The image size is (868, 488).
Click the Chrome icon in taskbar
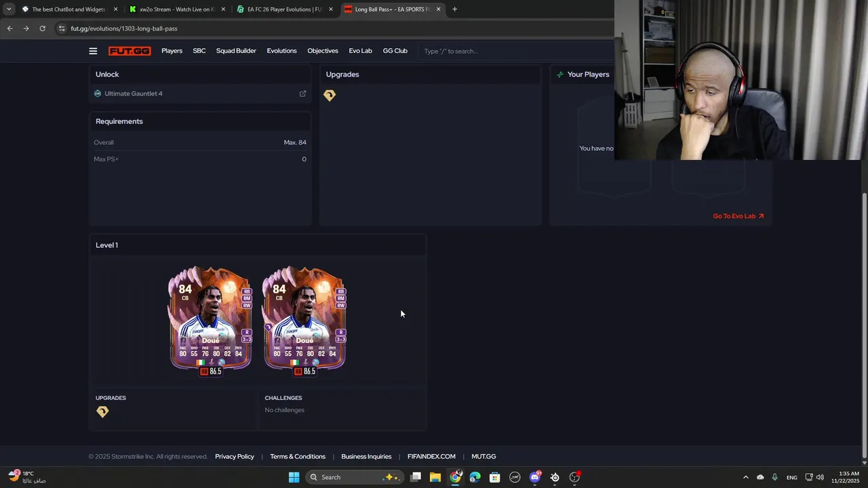point(455,477)
